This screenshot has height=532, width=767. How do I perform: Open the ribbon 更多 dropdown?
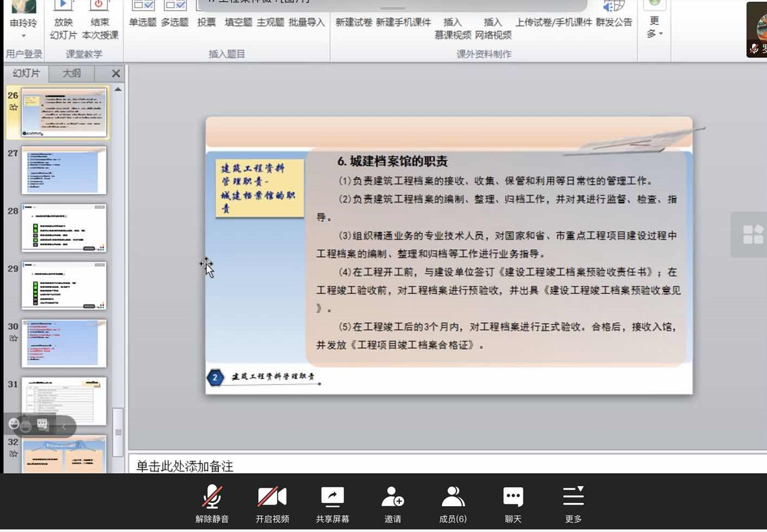coord(654,28)
